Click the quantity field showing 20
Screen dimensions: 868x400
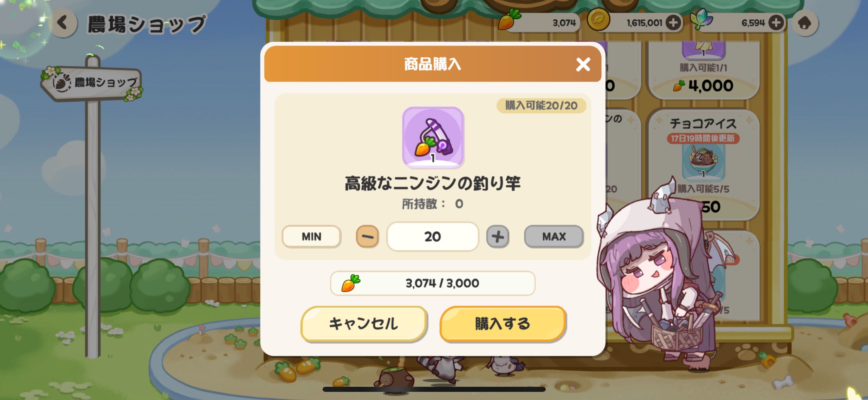click(433, 236)
